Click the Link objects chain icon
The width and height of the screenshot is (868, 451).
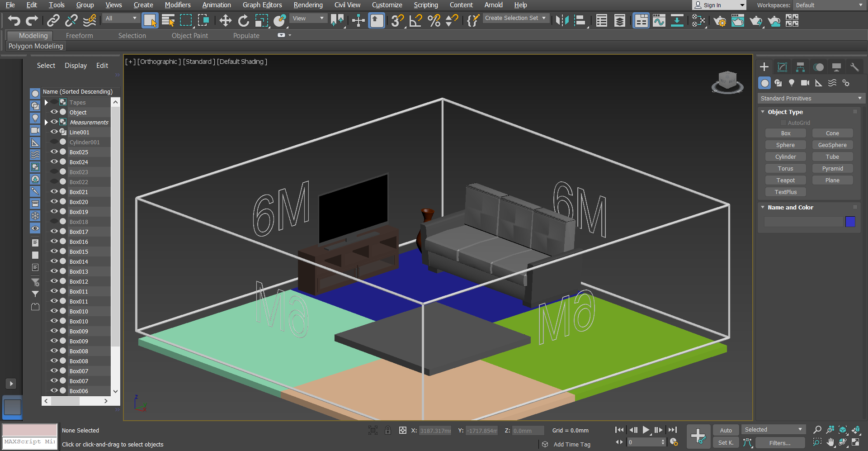pyautogui.click(x=53, y=20)
